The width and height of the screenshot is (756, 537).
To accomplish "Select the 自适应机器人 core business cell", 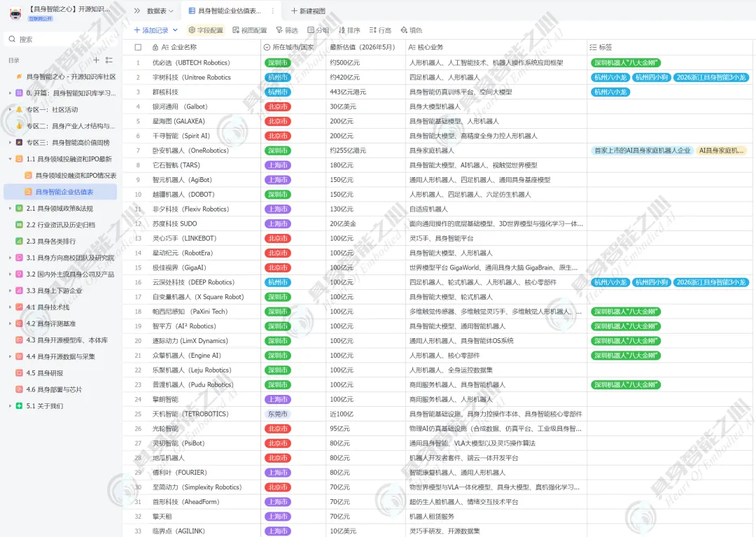I will pos(496,209).
